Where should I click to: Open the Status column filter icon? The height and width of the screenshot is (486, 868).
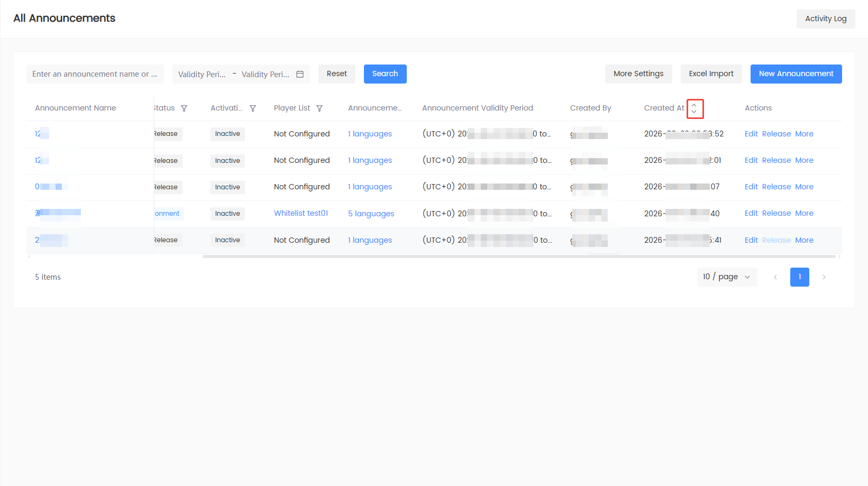coord(184,108)
